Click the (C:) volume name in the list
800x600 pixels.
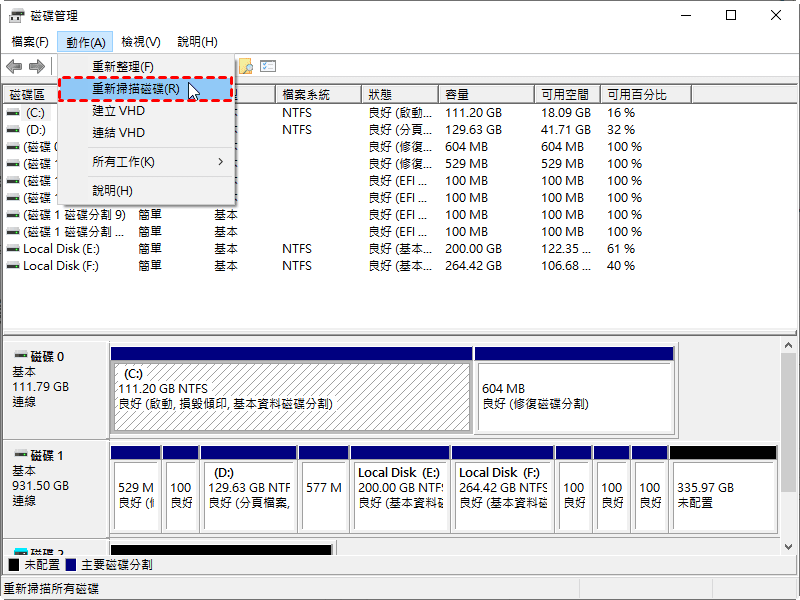(35, 113)
